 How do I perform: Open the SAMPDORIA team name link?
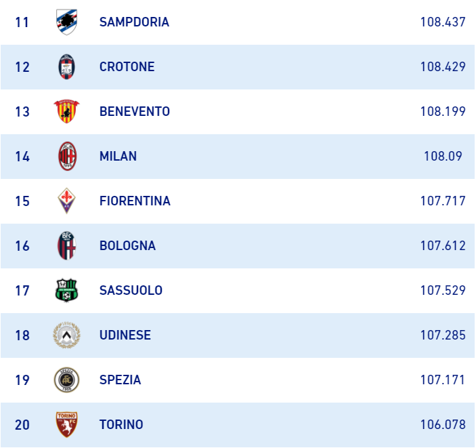click(134, 22)
